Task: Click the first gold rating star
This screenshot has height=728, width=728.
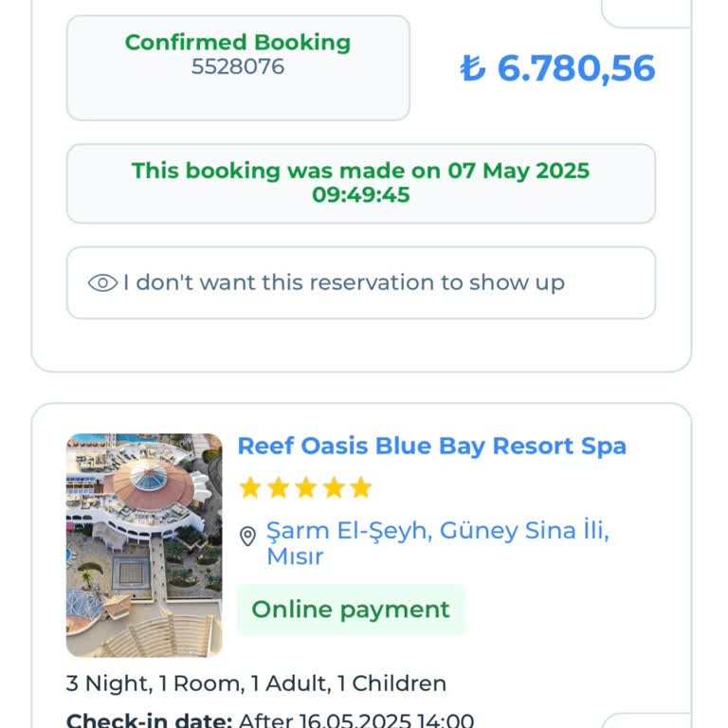Action: pyautogui.click(x=250, y=488)
